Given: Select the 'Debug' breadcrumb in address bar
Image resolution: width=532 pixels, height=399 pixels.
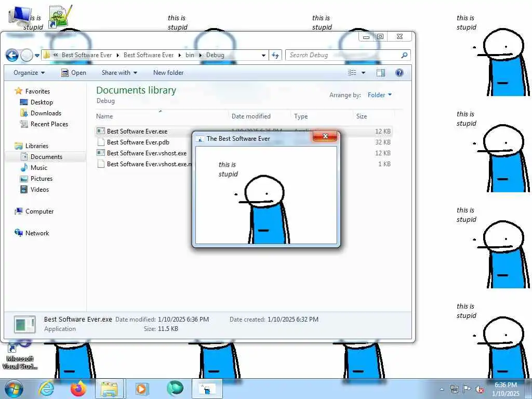Looking at the screenshot, I should [x=215, y=55].
